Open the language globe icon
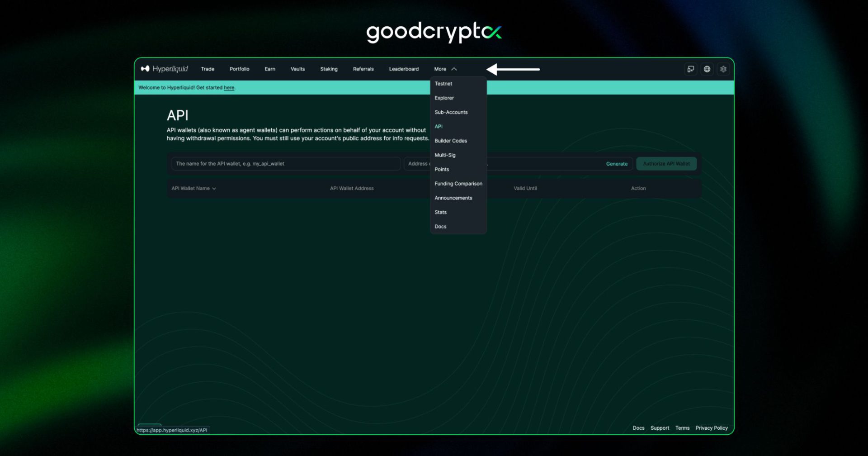This screenshot has height=456, width=868. [x=707, y=69]
